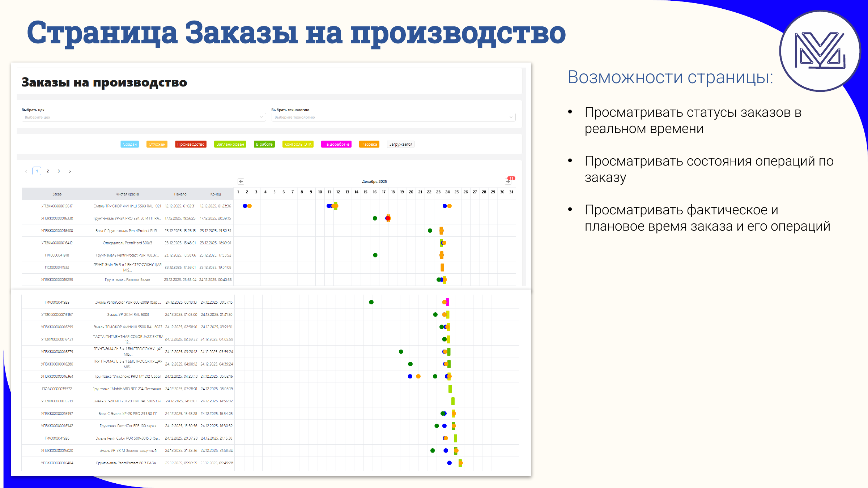
Task: Click the green marker on December 16 in the Gantt
Action: point(375,218)
